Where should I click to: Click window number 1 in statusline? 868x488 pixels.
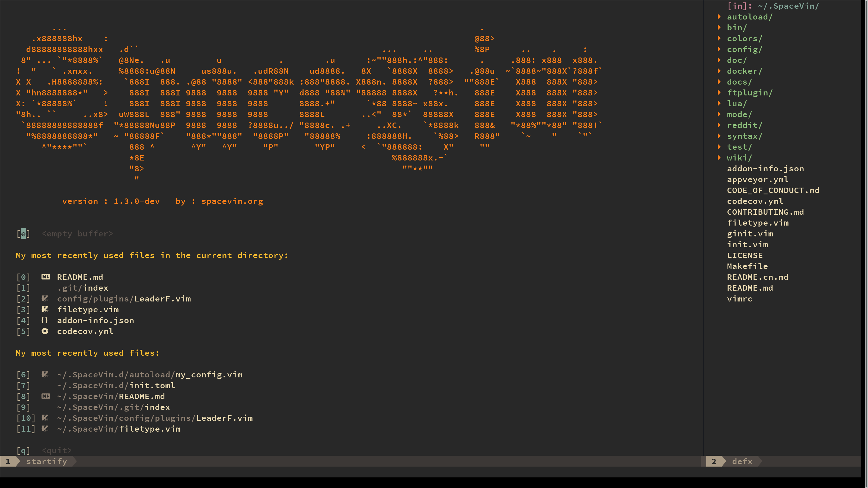[8, 461]
